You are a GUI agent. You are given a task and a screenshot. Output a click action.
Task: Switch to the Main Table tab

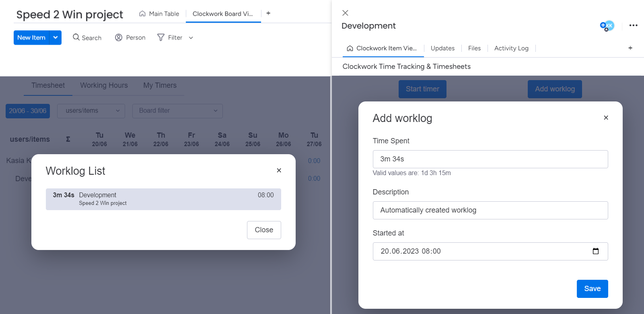coord(159,14)
